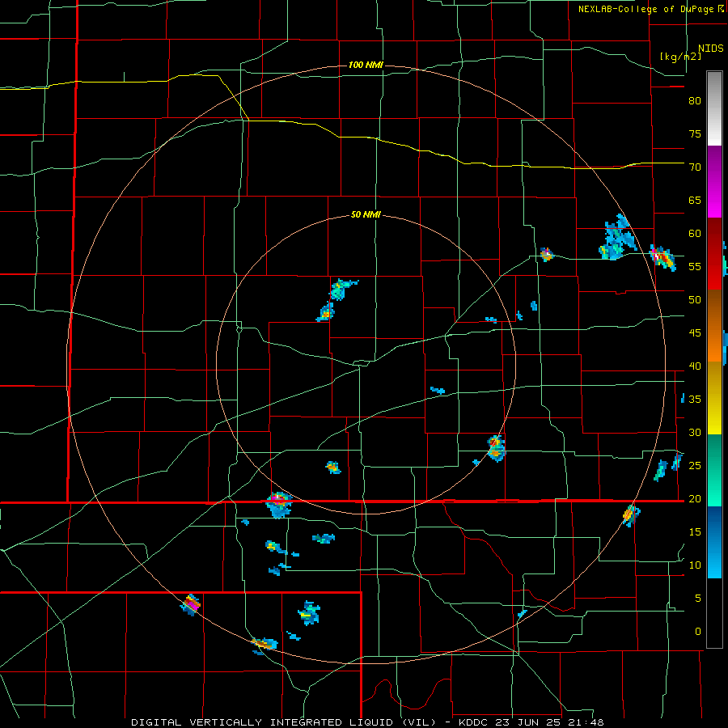Select the olive-yellow segment of the color bar
Image resolution: width=728 pixels, height=728 pixels.
[714, 398]
